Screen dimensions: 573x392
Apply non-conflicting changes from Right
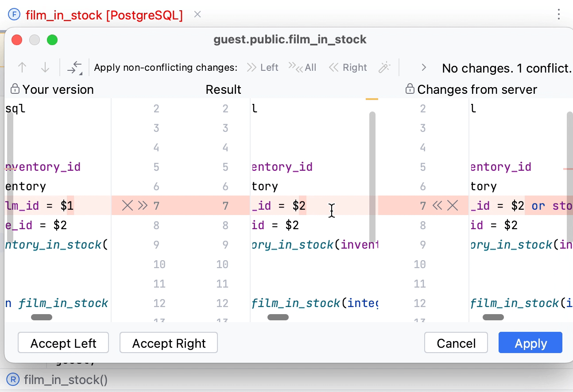pyautogui.click(x=348, y=67)
